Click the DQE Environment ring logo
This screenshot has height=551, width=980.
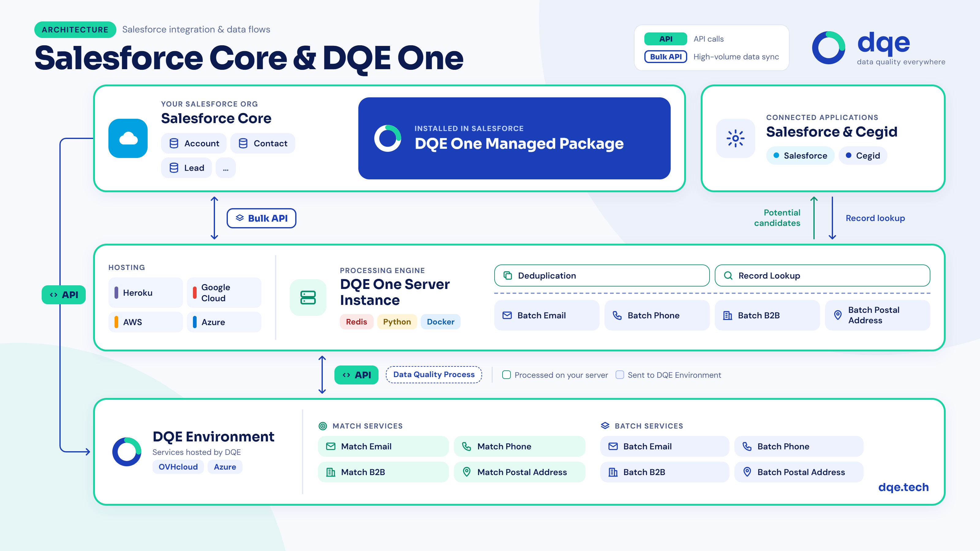127,452
